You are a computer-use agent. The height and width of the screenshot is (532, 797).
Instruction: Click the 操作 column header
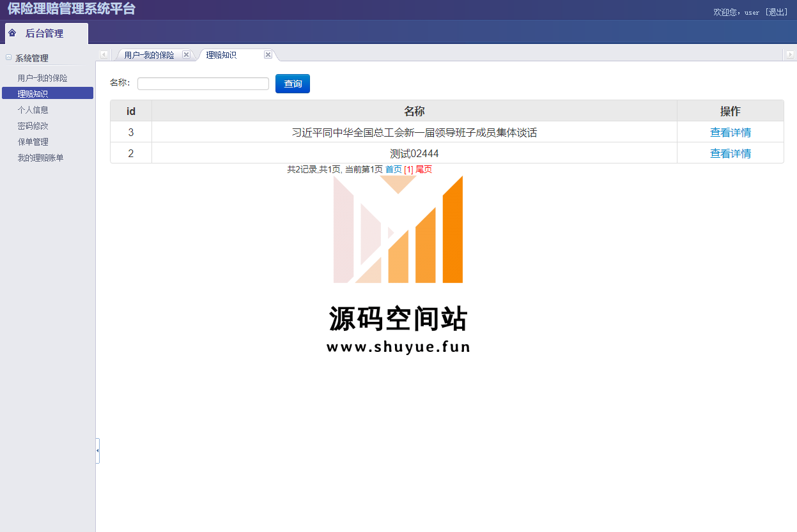731,111
